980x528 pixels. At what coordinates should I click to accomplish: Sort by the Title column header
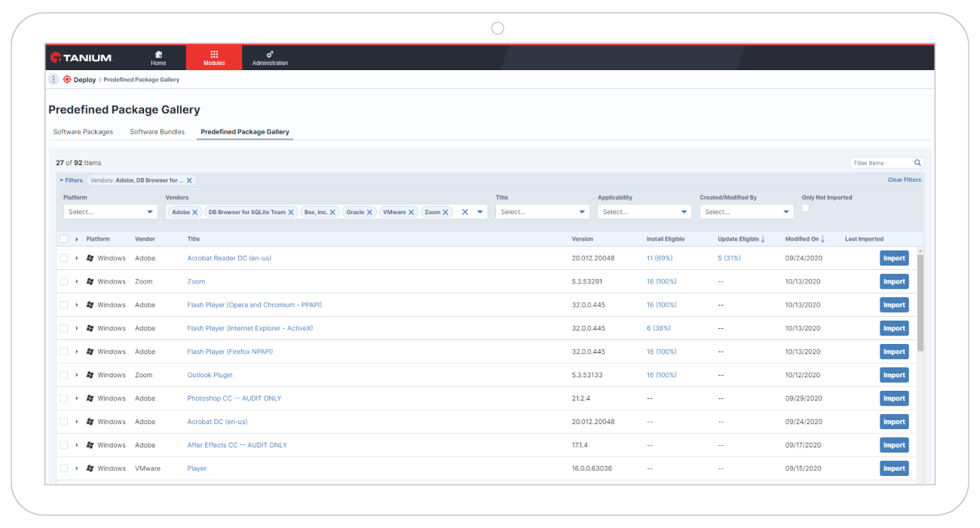pyautogui.click(x=194, y=239)
